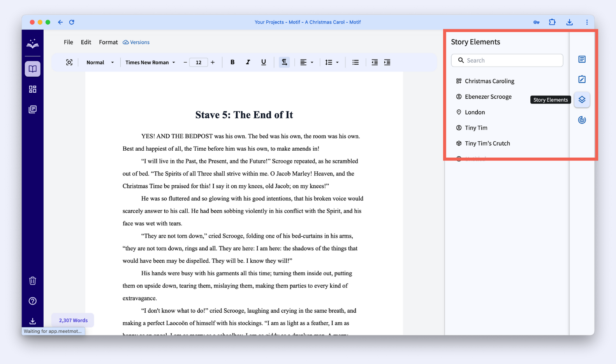Open the text alignment dropdown
This screenshot has height=364, width=616.
pos(307,62)
